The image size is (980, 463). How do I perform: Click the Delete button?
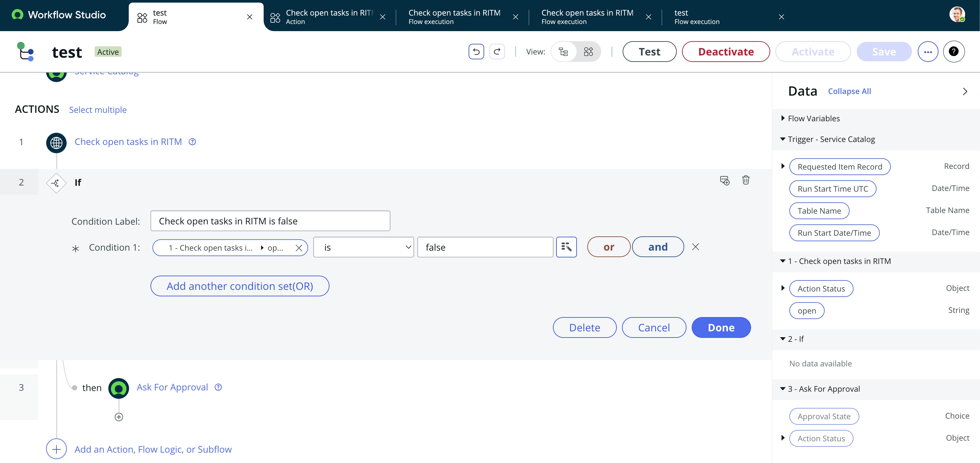[584, 327]
